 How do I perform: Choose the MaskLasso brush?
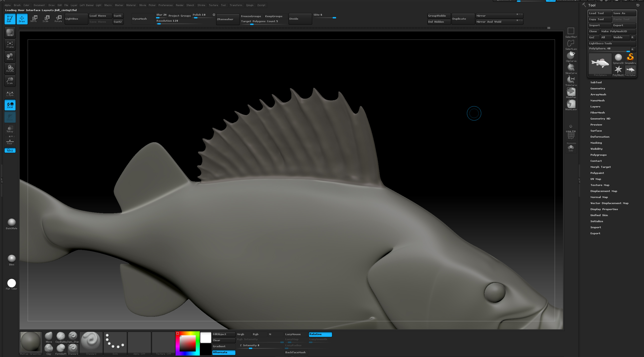coord(571,105)
